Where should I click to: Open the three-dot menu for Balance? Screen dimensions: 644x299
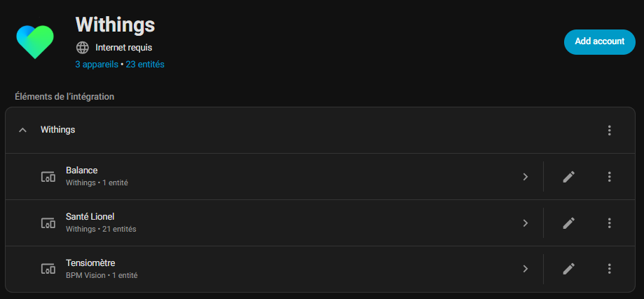click(x=609, y=177)
